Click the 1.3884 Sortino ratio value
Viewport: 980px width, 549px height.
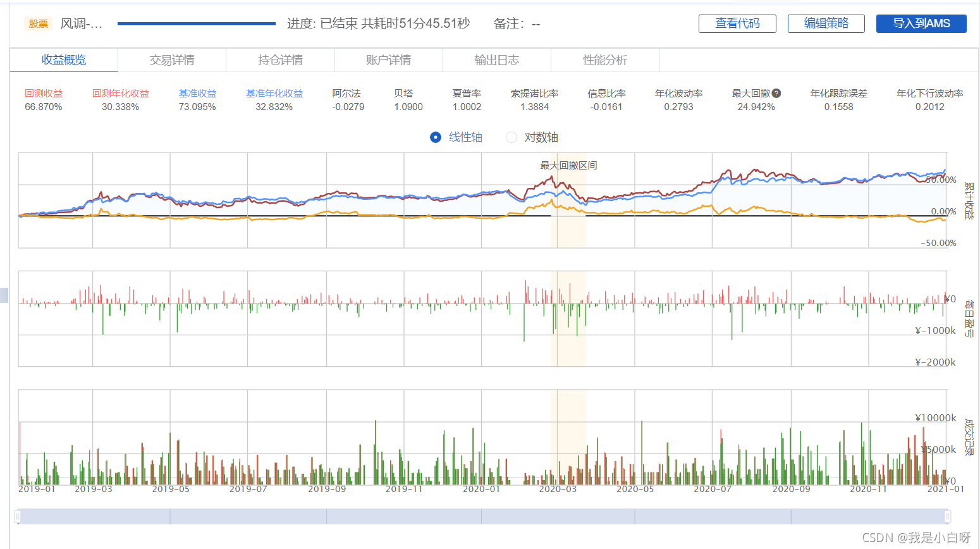pyautogui.click(x=534, y=107)
